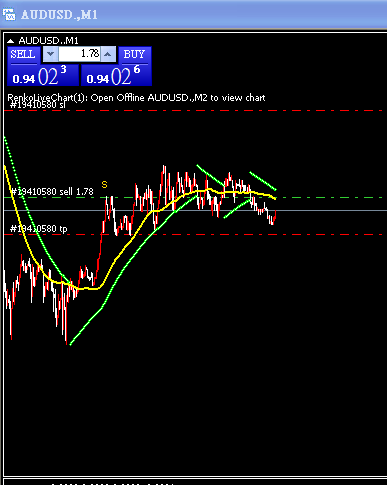Click the BUY button in one-click panel
The height and width of the screenshot is (485, 387).
pyautogui.click(x=134, y=55)
